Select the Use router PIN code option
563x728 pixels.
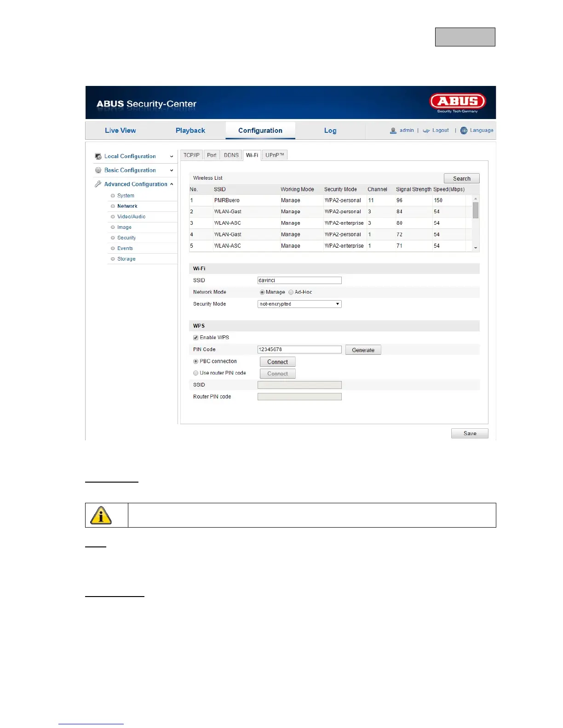click(196, 373)
